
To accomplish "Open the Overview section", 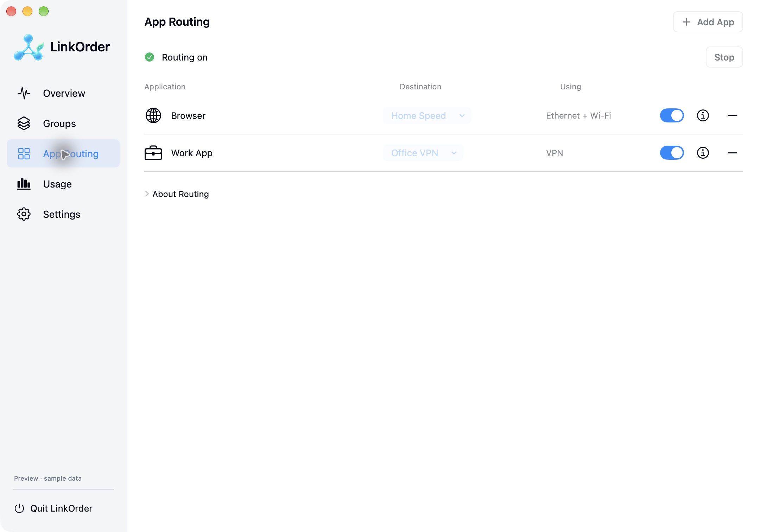I will 63,93.
